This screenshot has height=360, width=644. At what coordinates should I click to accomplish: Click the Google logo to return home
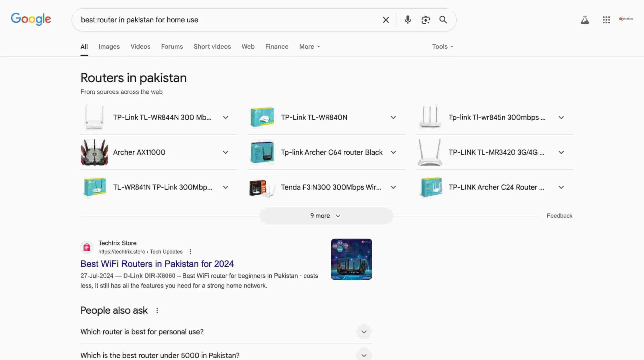coord(31,19)
